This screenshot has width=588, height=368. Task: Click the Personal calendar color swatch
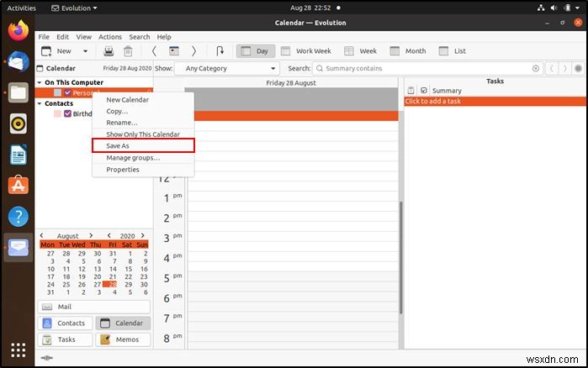(57, 92)
